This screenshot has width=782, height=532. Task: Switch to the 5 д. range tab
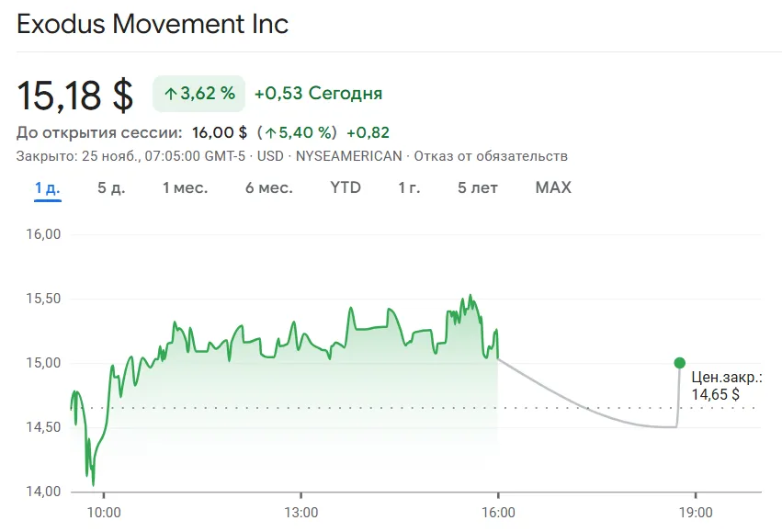pos(111,188)
